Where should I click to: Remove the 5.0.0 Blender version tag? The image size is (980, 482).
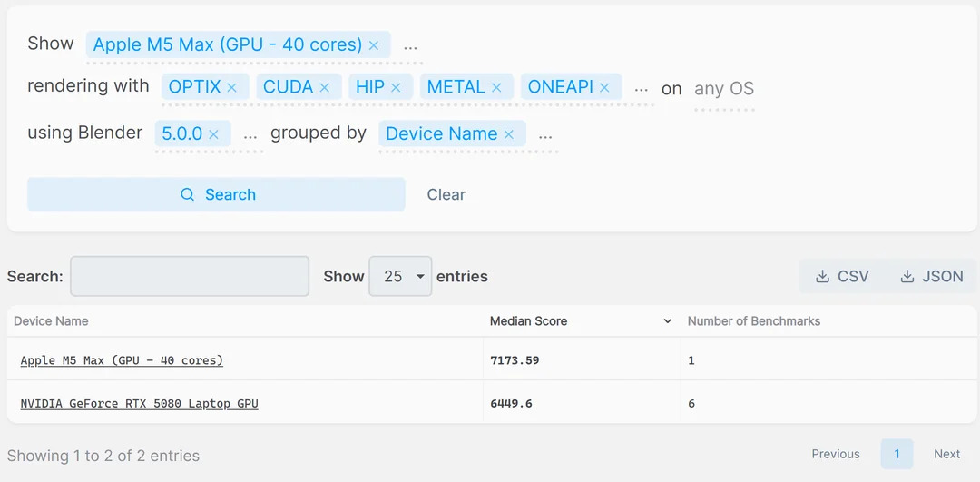click(213, 133)
